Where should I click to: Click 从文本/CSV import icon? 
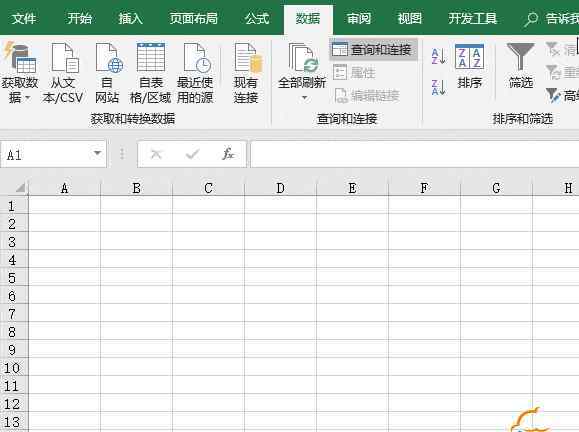pyautogui.click(x=63, y=73)
